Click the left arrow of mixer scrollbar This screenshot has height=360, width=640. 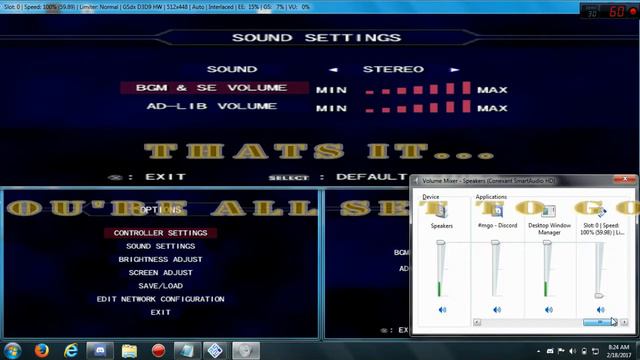click(x=477, y=322)
